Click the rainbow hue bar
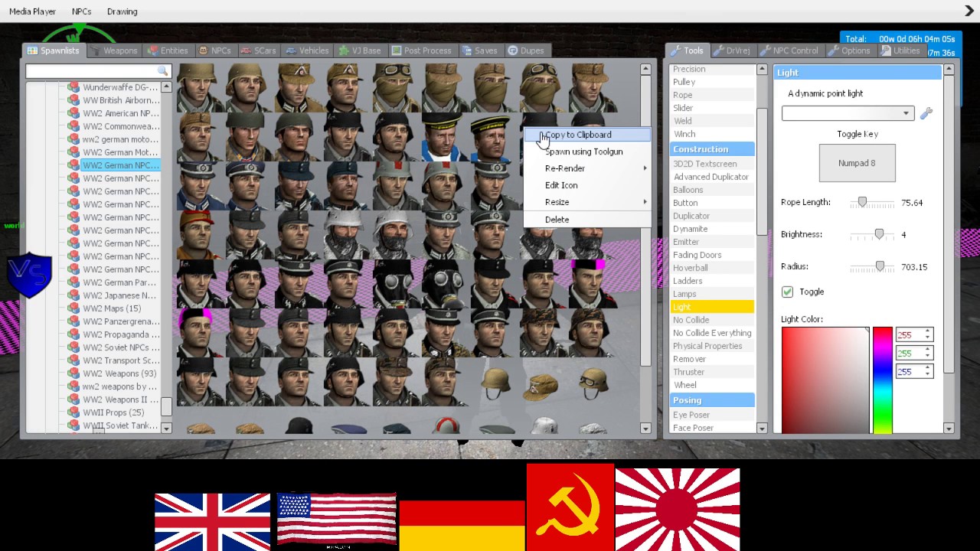 coord(882,380)
